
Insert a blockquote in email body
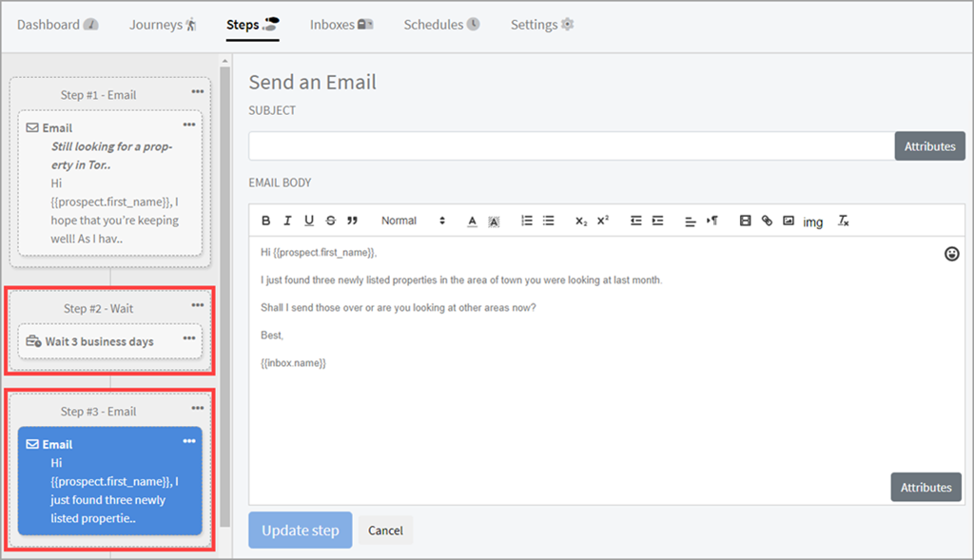point(352,221)
